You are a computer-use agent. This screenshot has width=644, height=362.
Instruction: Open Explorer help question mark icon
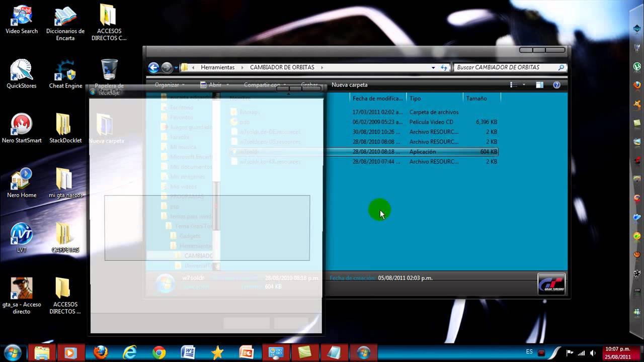[556, 85]
